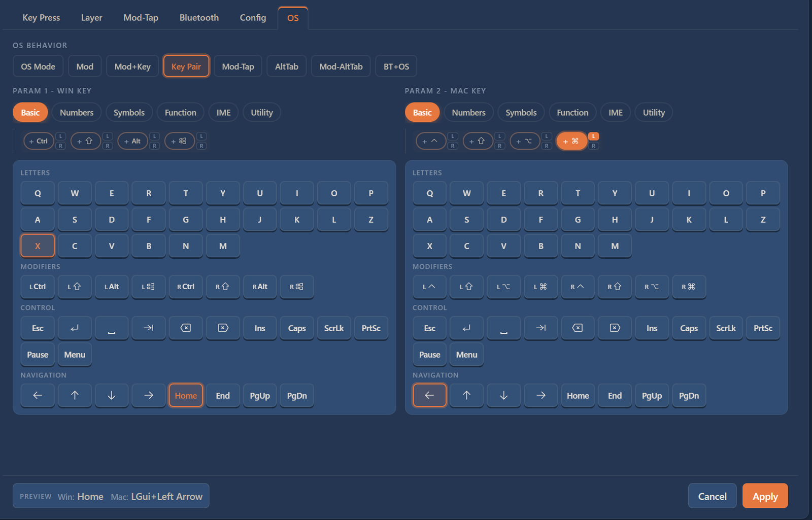Apply the key pair configuration
812x520 pixels.
[765, 496]
